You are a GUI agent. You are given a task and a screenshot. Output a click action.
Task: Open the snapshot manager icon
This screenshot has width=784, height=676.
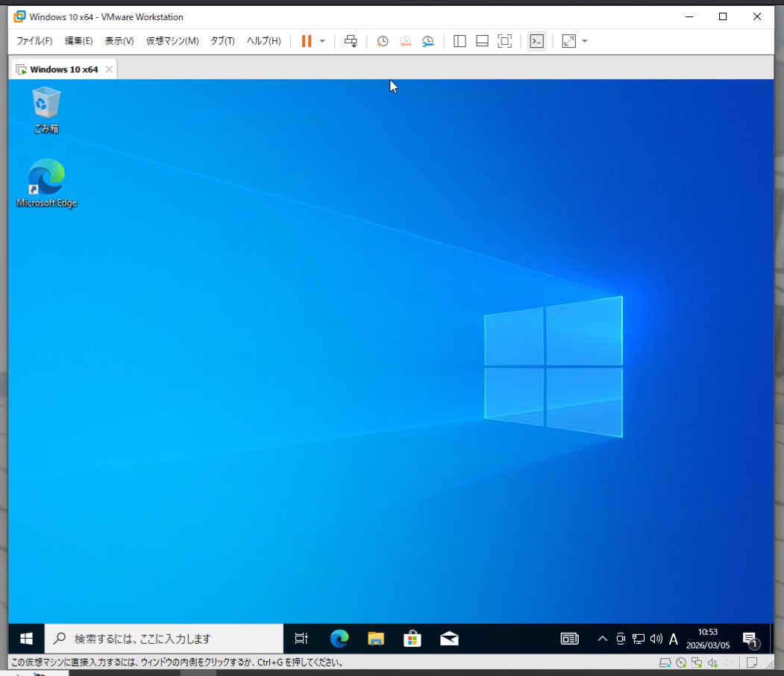click(428, 41)
